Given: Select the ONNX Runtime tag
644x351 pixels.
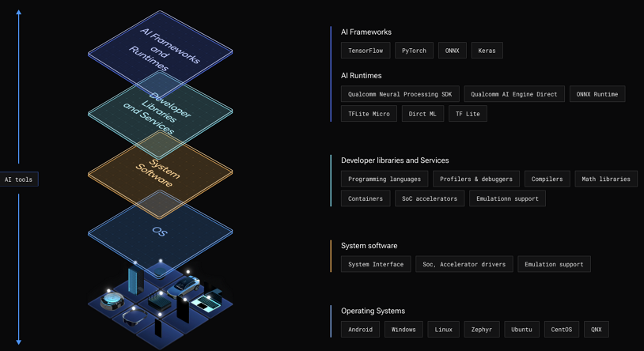Looking at the screenshot, I should coord(597,94).
